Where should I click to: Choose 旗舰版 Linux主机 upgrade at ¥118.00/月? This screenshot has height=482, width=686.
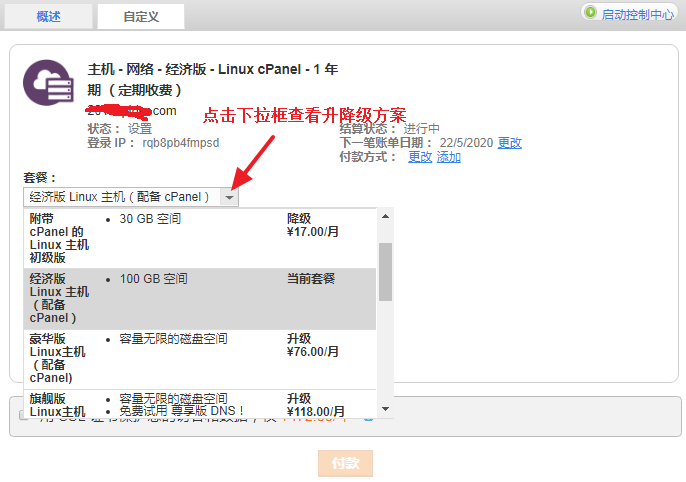click(200, 404)
